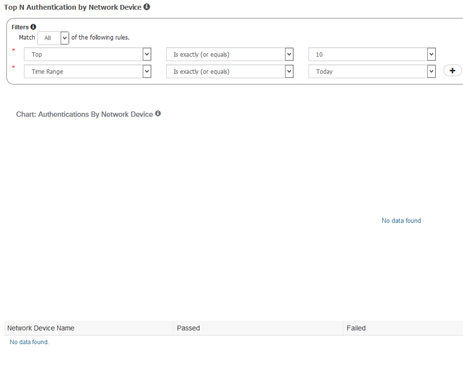The height and width of the screenshot is (370, 463).
Task: Click the info icon next to Filters
Action: point(33,27)
